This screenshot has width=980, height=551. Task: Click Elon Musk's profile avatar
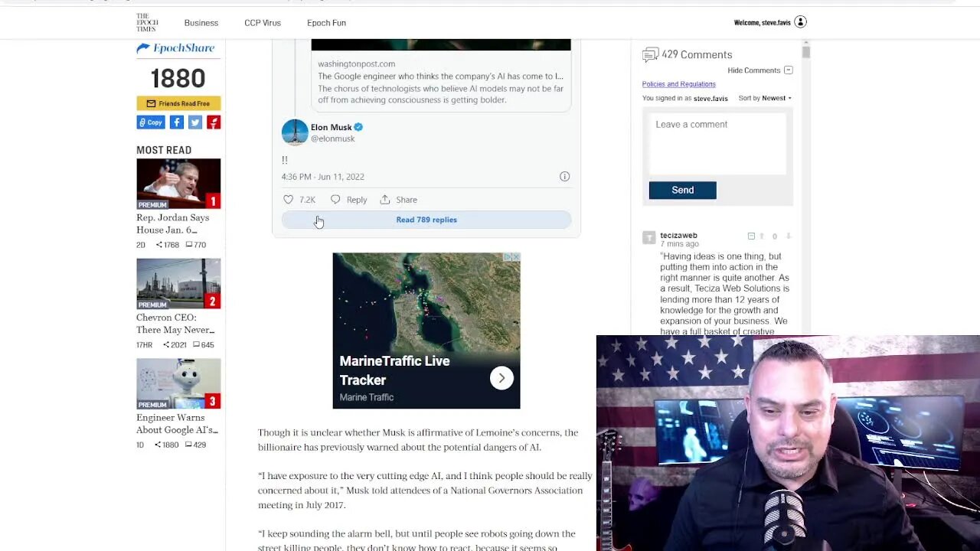tap(295, 132)
